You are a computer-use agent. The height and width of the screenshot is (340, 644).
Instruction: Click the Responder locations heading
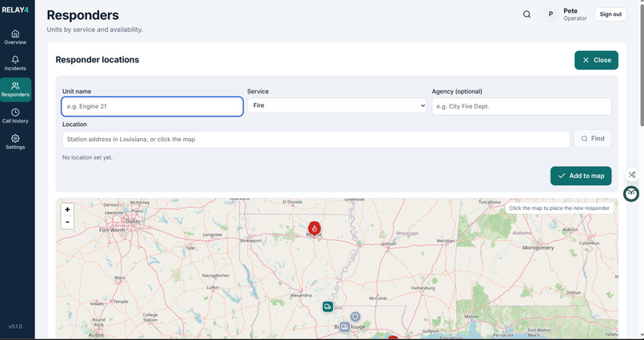(x=97, y=60)
